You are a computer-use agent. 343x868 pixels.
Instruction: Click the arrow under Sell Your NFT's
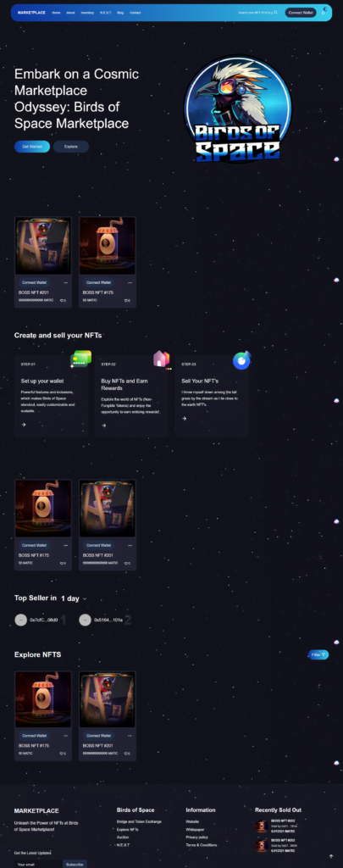[185, 418]
